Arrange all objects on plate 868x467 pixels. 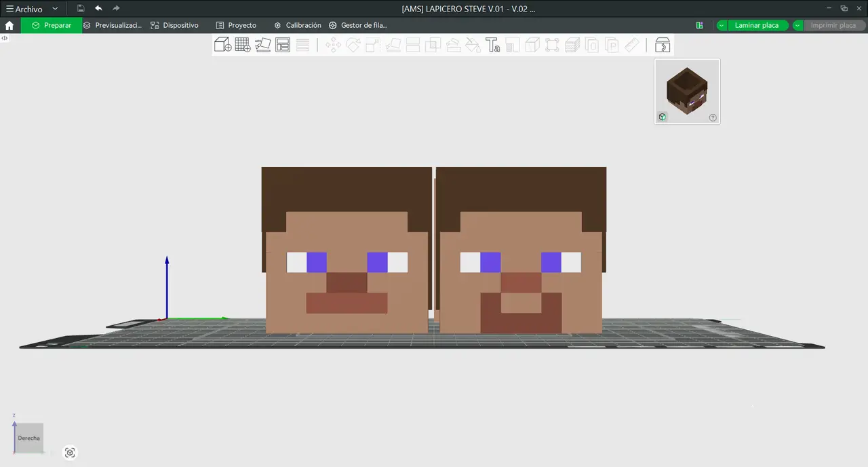tap(283, 45)
